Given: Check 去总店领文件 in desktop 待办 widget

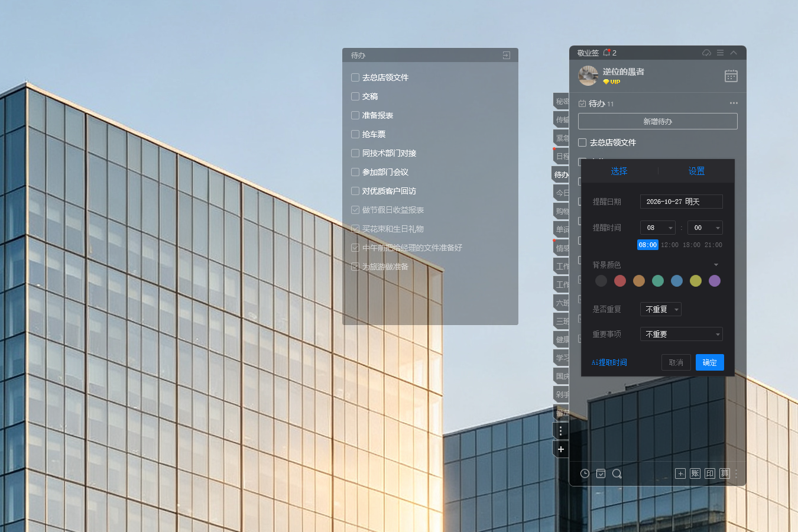Looking at the screenshot, I should click(x=355, y=77).
